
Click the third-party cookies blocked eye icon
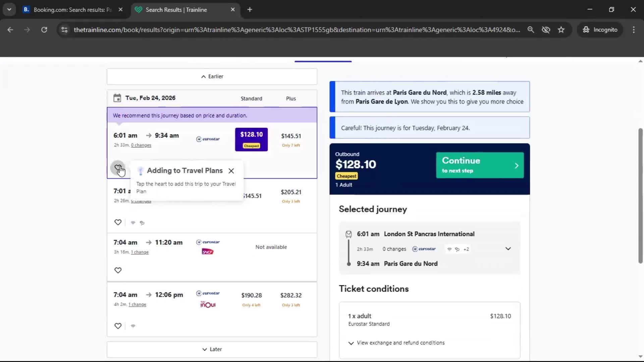pos(546,30)
